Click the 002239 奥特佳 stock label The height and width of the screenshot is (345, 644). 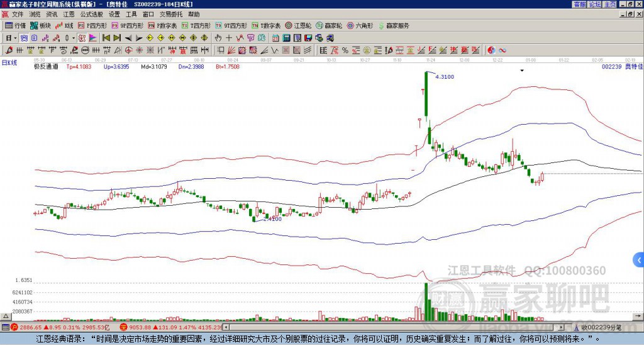click(622, 67)
